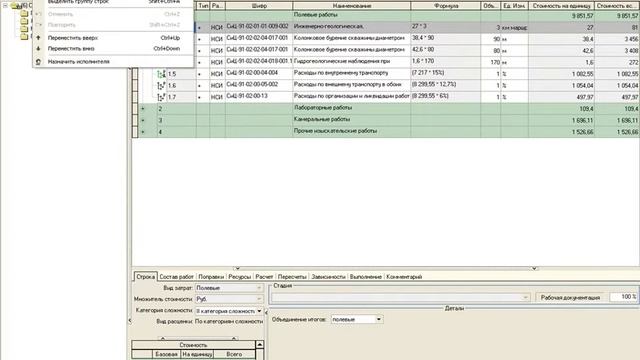640x360 pixels.
Task: Click code cell СиЦ-91-02-00-05-002
Action: point(259,85)
